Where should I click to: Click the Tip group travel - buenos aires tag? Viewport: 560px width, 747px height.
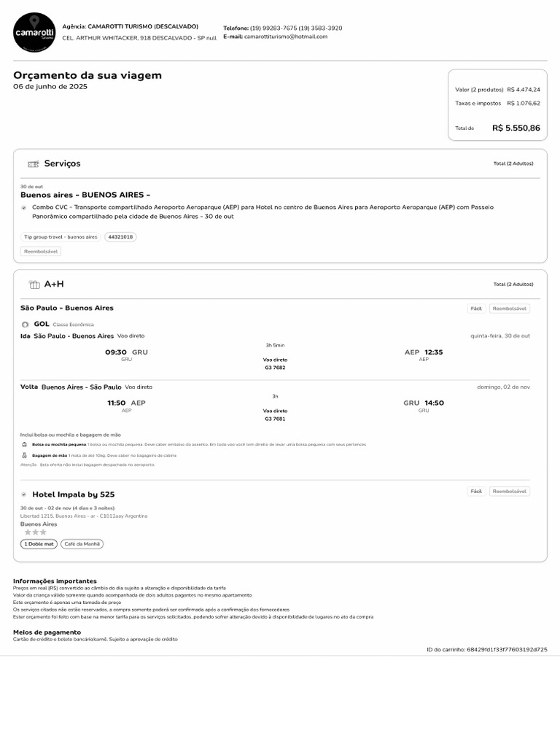coord(61,237)
